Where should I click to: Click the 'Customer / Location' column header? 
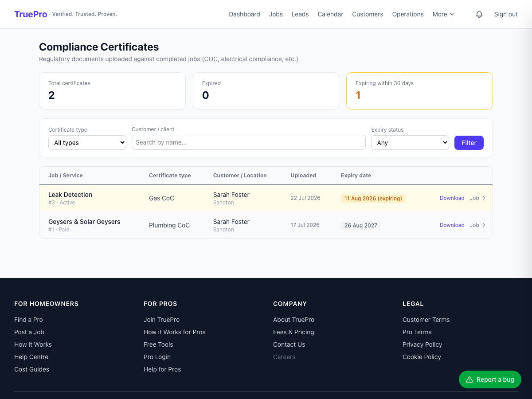click(x=240, y=176)
